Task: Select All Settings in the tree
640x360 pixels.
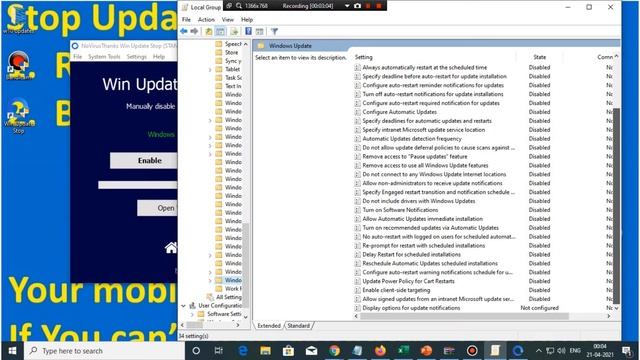Action: click(x=229, y=297)
